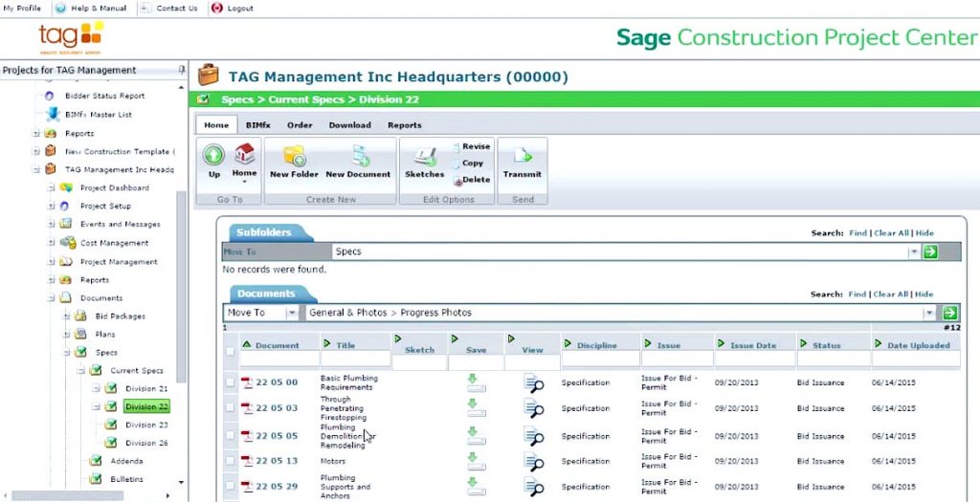Check the box for document 22 05 00
The height and width of the screenshot is (502, 980).
230,382
